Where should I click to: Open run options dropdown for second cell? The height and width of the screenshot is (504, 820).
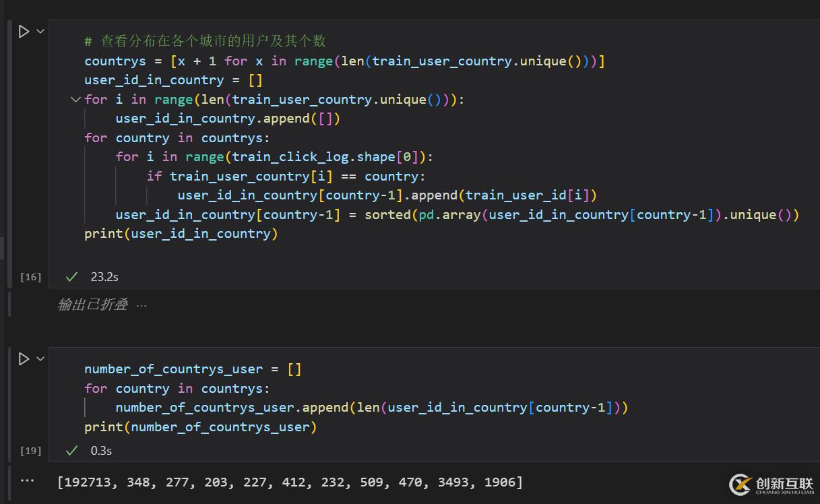tap(40, 358)
